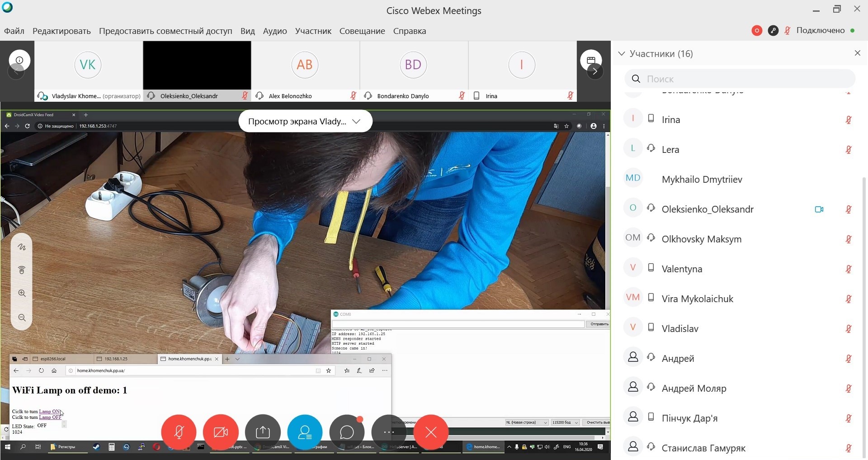Viewport: 868px width, 460px height.
Task: Toggle mute icon for Vira Mykolaichuk
Action: (849, 299)
